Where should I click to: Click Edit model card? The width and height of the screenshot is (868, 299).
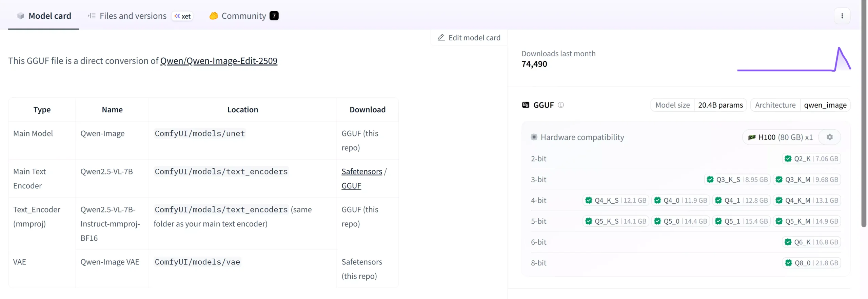point(469,38)
